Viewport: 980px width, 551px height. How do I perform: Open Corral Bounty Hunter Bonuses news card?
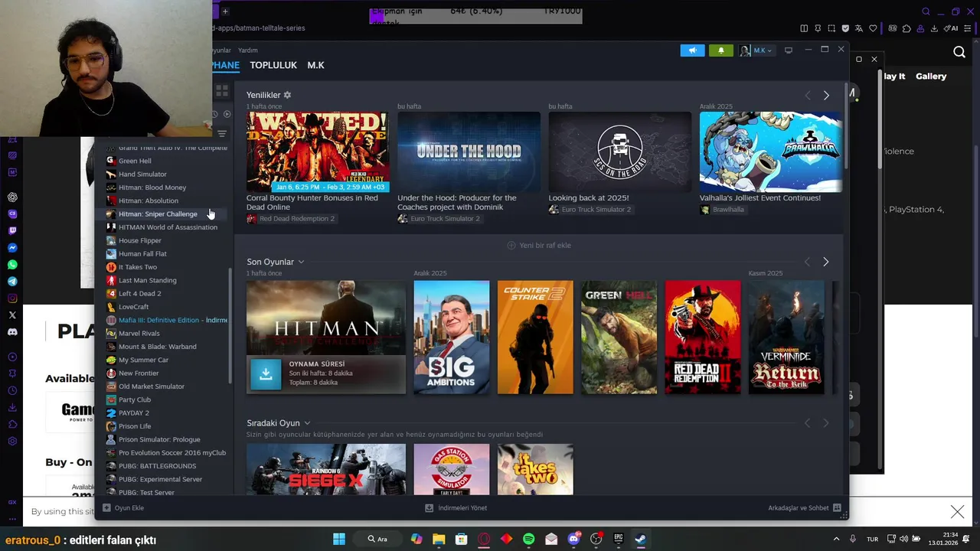[317, 152]
